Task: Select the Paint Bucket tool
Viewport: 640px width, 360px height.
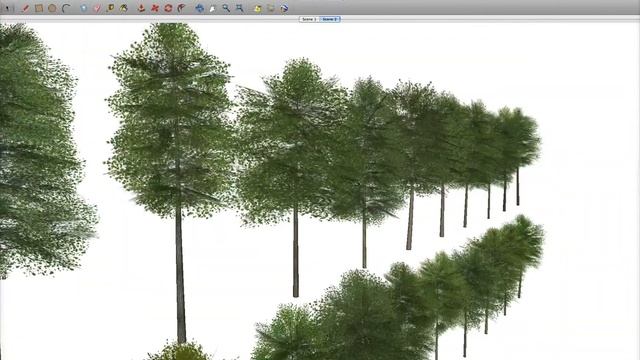Action: 124,8
